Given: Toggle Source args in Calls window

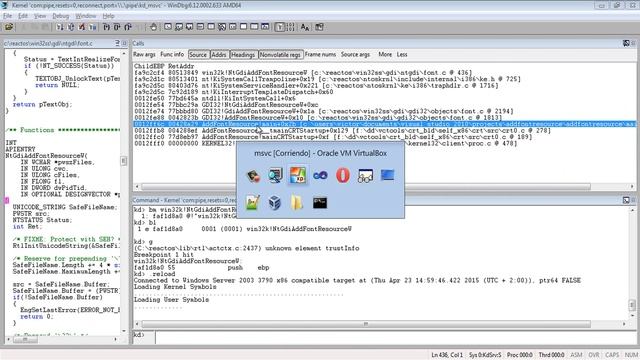Looking at the screenshot, I should pos(356,54).
